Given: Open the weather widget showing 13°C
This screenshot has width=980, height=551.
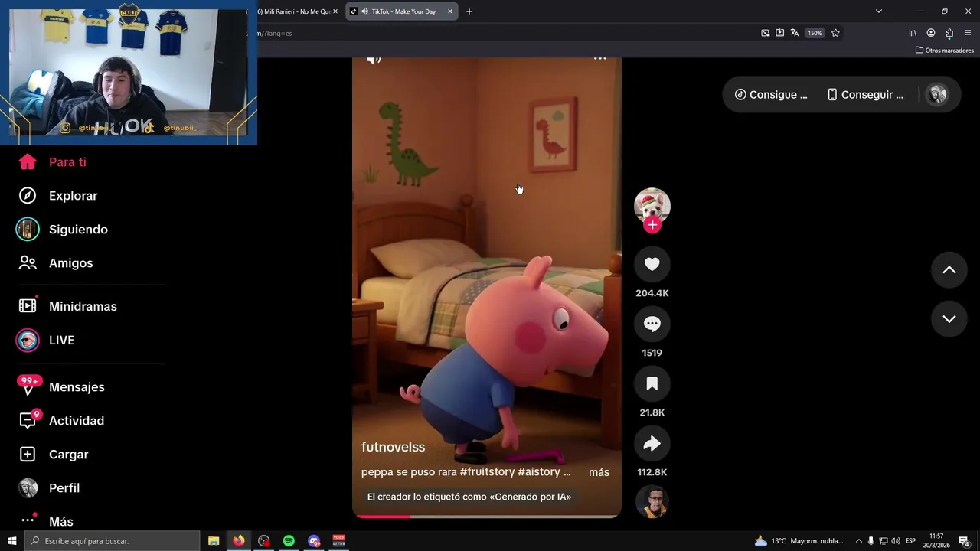Looking at the screenshot, I should (x=799, y=541).
